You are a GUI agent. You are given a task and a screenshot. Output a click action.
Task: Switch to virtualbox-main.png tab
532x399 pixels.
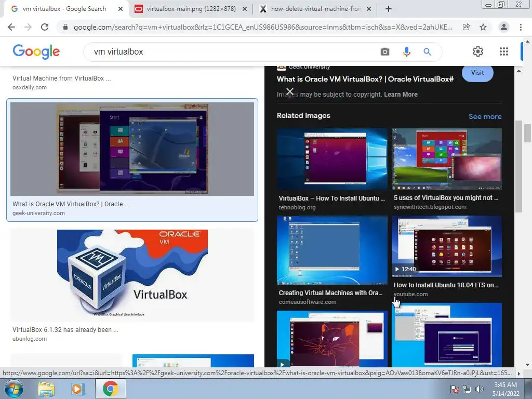point(191,9)
